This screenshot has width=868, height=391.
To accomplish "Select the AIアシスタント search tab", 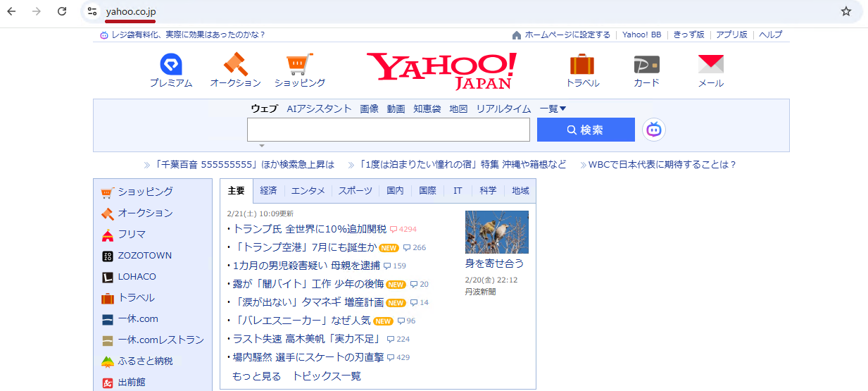I will tap(319, 108).
